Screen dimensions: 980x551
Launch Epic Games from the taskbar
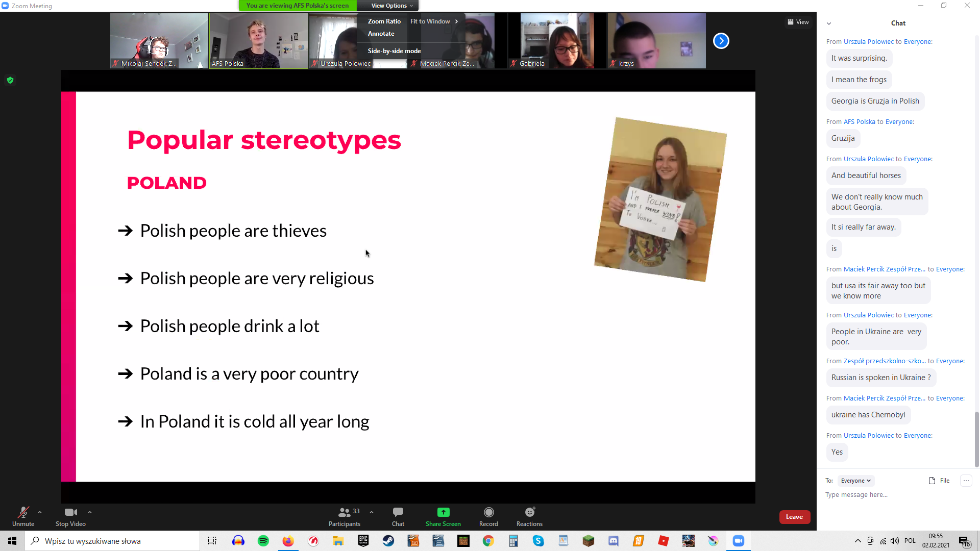coord(363,541)
